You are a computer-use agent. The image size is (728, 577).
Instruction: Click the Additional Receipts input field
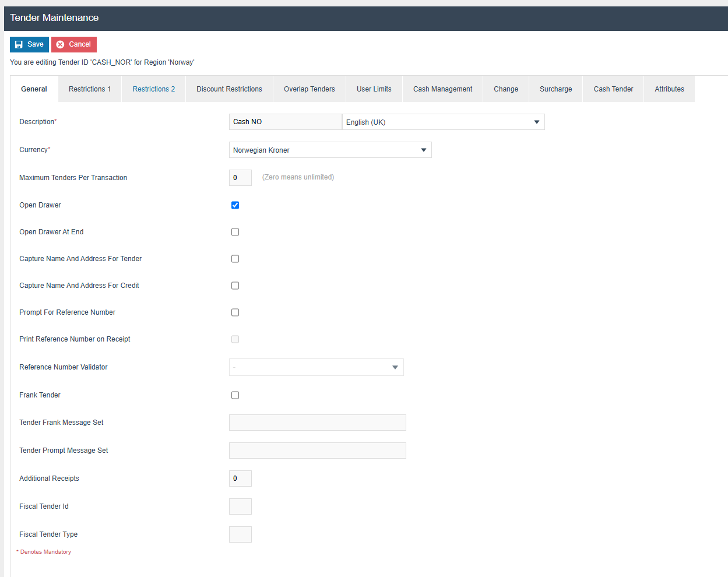click(240, 479)
